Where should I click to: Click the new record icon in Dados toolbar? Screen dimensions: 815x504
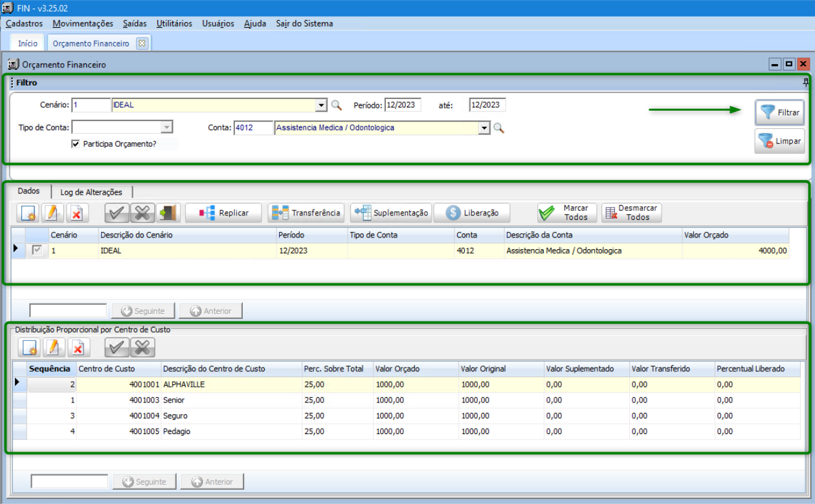tap(30, 213)
